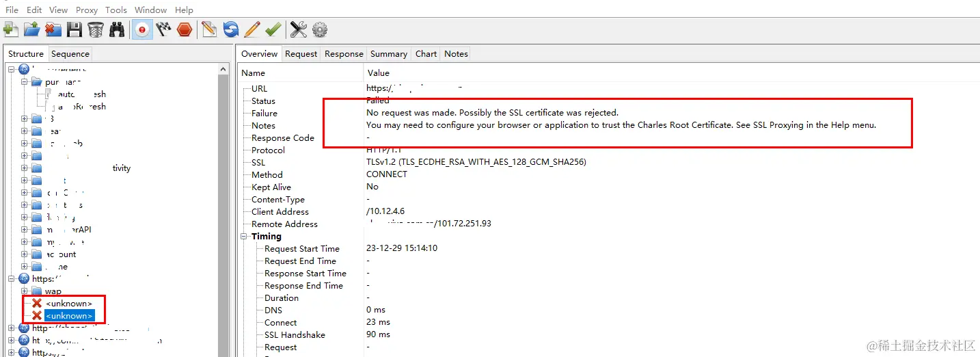Image resolution: width=980 pixels, height=357 pixels.
Task: Open the Edit menu
Action: click(x=34, y=10)
